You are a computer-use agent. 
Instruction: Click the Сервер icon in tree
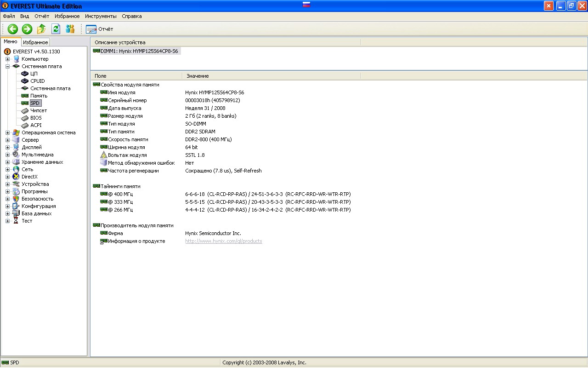tap(16, 140)
